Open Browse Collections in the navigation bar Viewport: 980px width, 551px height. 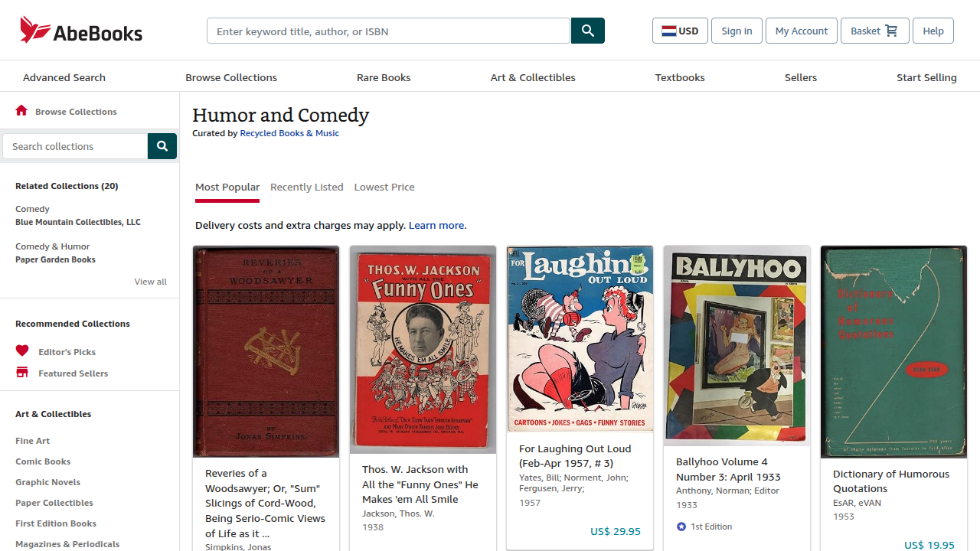pos(231,77)
